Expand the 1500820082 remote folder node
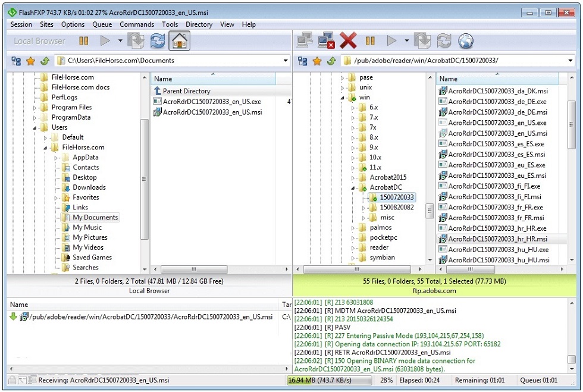The width and height of the screenshot is (583, 392). pyautogui.click(x=363, y=208)
